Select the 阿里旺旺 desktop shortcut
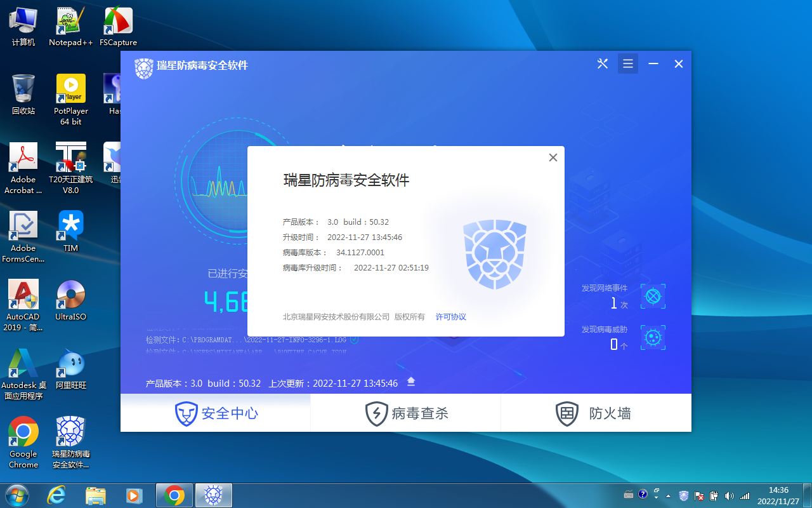 [71, 368]
